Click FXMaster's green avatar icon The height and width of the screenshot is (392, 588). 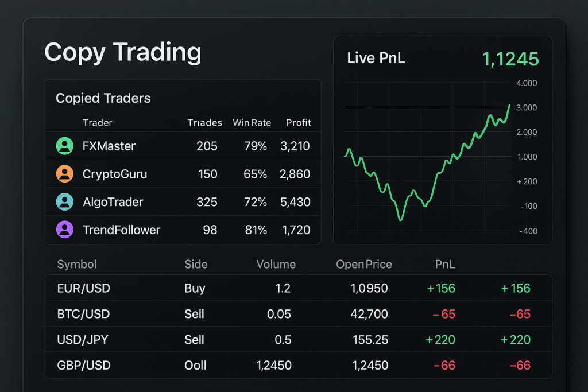65,146
